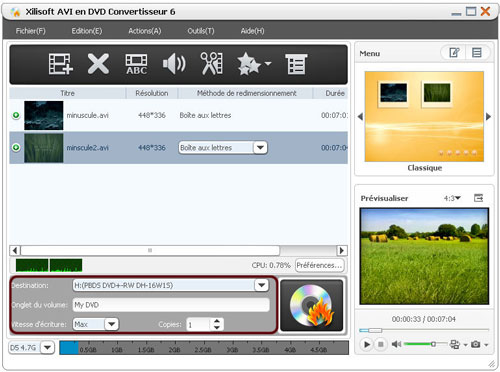Click the Copies number field
The width and height of the screenshot is (500, 372).
(199, 324)
